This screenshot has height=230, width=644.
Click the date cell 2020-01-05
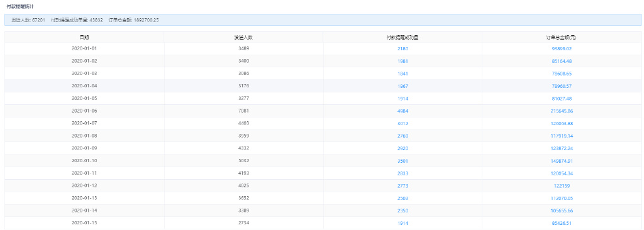tap(84, 99)
